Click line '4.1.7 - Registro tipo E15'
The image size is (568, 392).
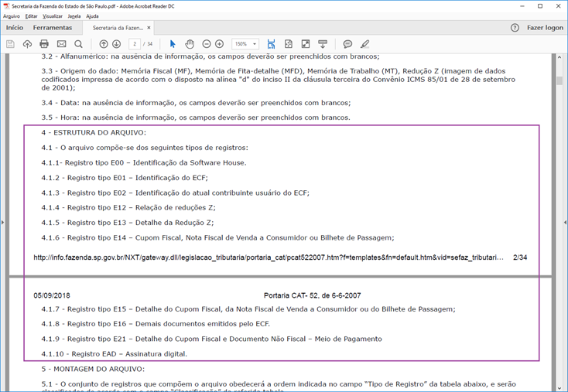pos(248,309)
